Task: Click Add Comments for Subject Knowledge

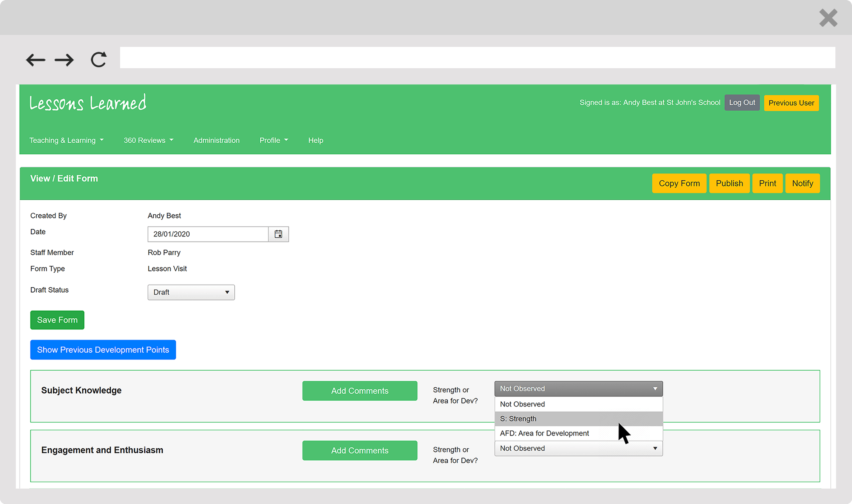Action: [x=360, y=391]
